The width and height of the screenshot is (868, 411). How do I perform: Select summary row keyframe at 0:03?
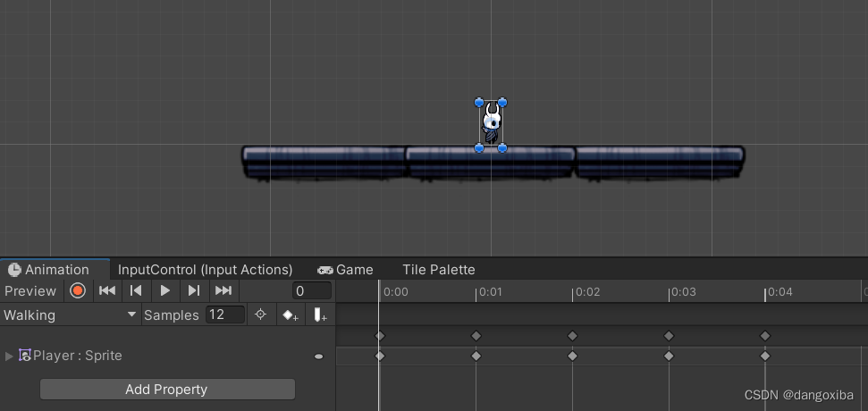point(669,336)
